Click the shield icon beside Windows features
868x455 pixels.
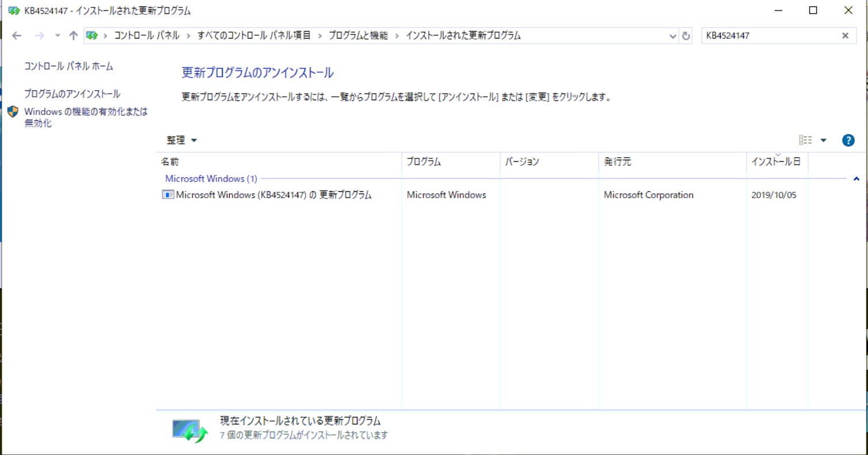click(13, 112)
